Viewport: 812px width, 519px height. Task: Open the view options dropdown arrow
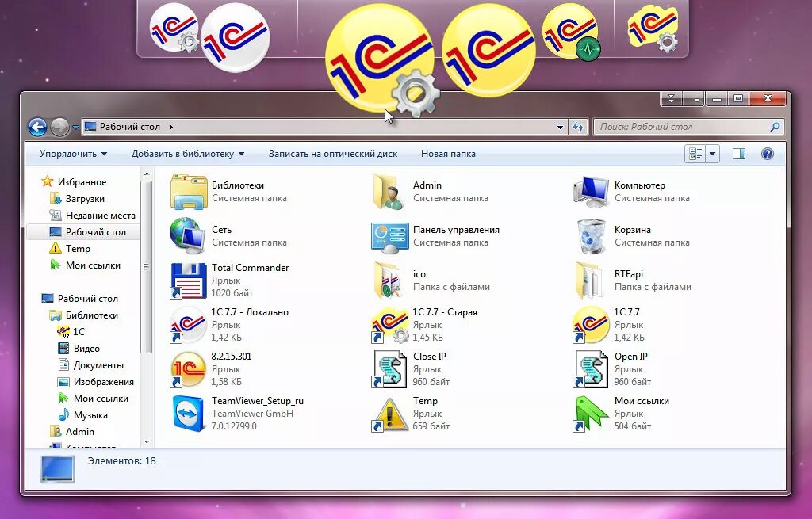point(713,154)
